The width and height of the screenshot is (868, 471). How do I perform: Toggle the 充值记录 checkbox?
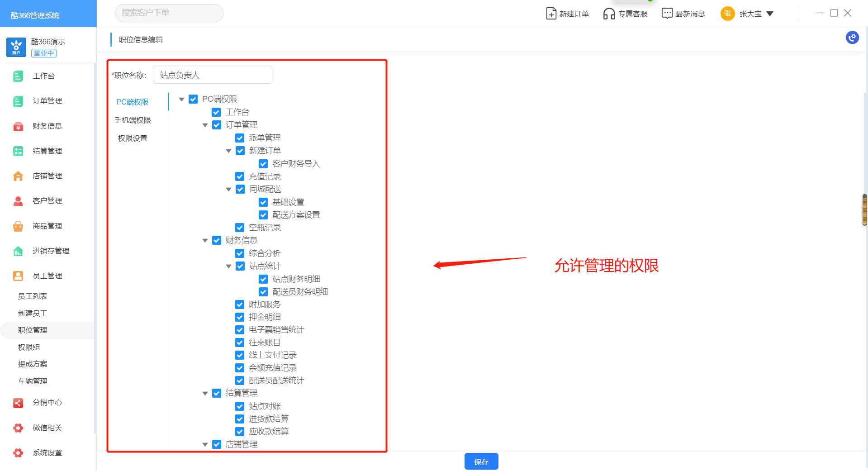240,176
